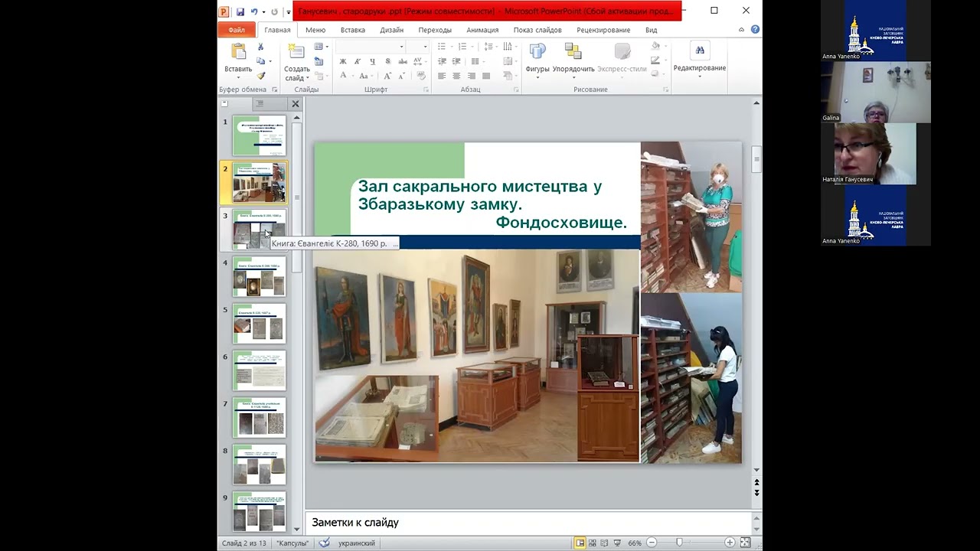
Task: Switch to Slide Sorter view
Action: click(593, 543)
